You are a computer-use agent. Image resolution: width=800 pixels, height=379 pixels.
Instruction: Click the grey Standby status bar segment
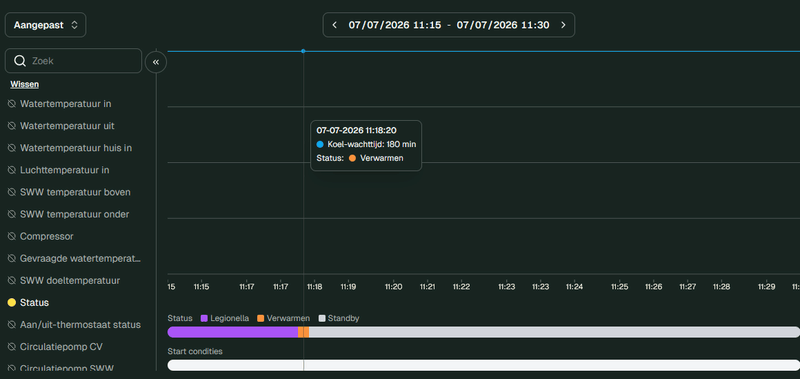[x=554, y=332]
